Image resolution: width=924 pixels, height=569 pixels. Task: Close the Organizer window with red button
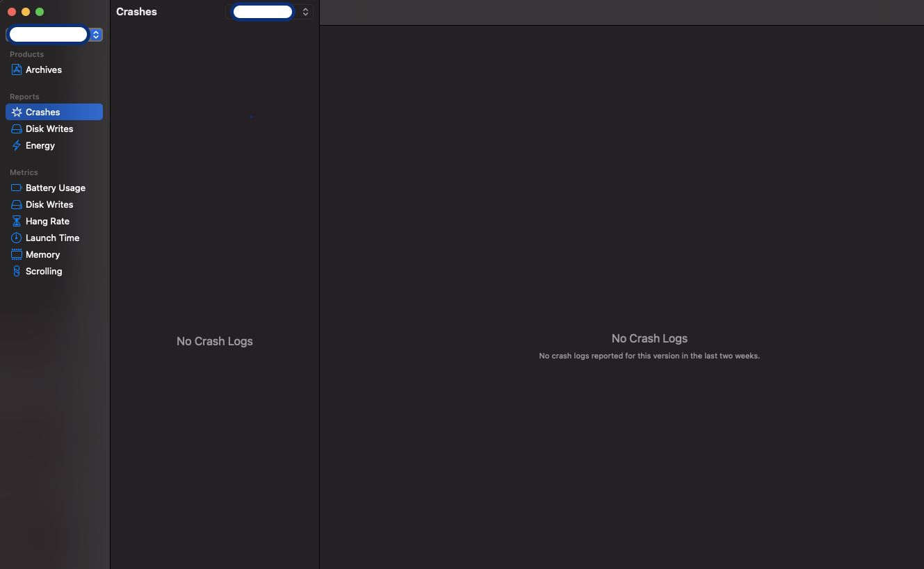coord(12,12)
